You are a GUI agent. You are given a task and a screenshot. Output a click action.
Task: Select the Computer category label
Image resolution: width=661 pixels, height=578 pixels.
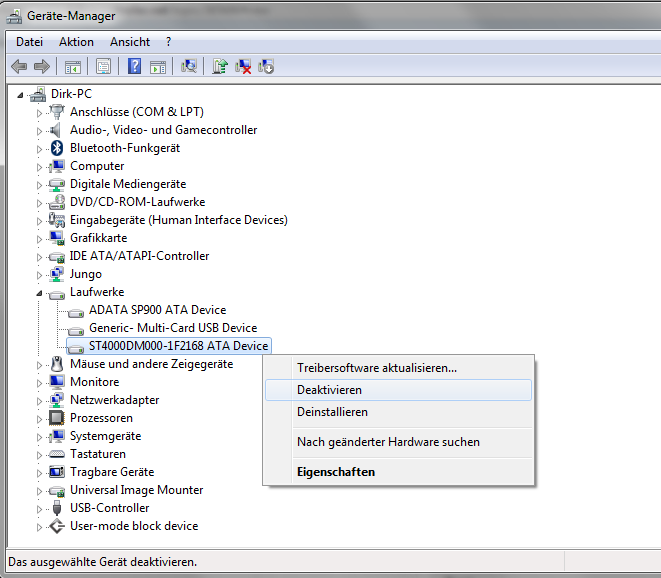pyautogui.click(x=97, y=166)
